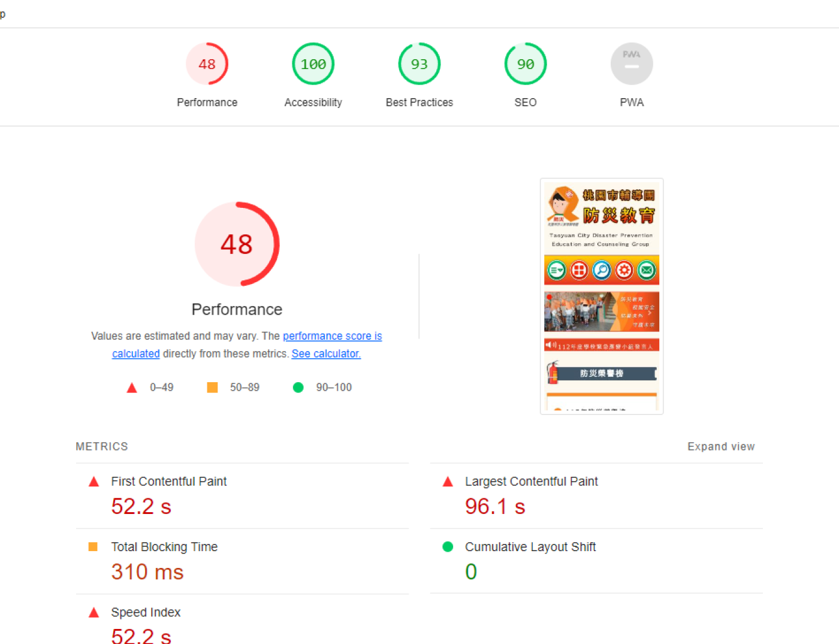Click the Total Blocking Time value 310 ms
The width and height of the screenshot is (839, 644).
pyautogui.click(x=147, y=572)
